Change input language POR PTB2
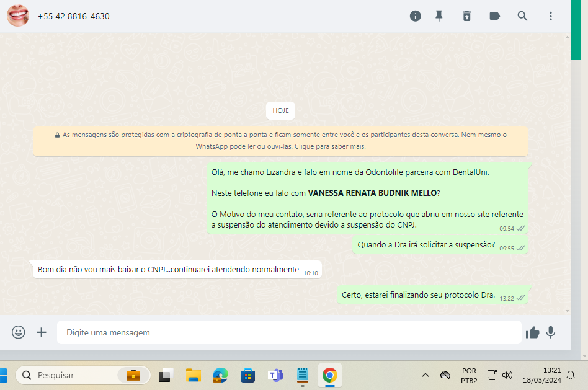The image size is (588, 390). tap(469, 375)
